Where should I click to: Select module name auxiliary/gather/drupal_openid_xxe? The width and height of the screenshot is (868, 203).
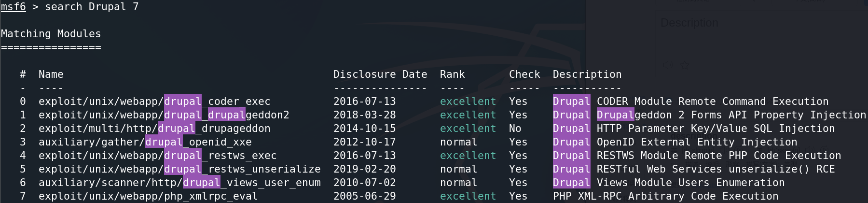[x=145, y=142]
